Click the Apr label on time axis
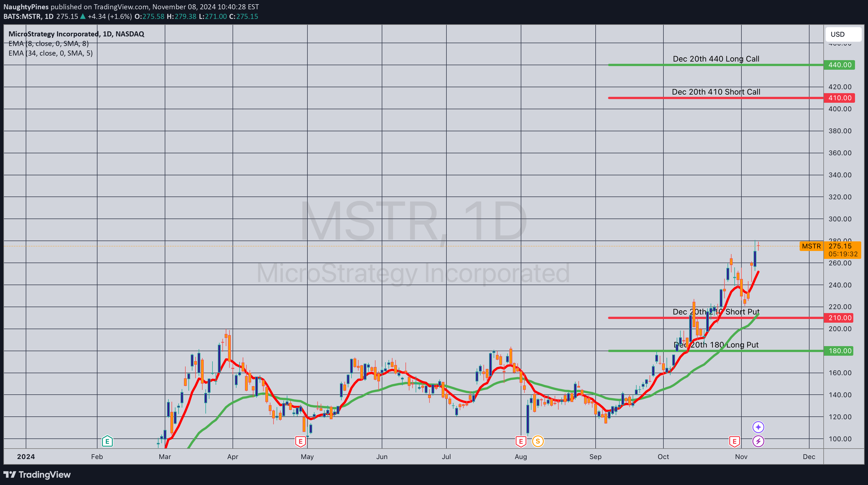 (x=233, y=457)
